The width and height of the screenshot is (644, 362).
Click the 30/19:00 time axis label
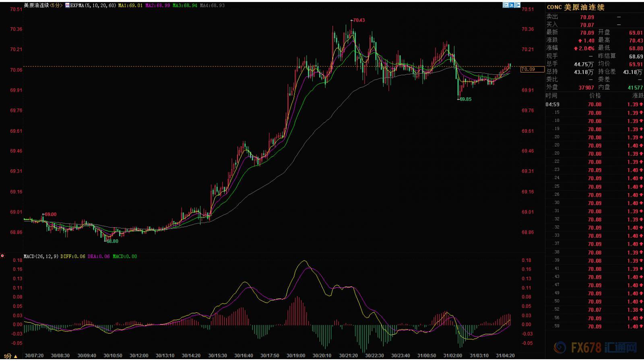(295, 356)
